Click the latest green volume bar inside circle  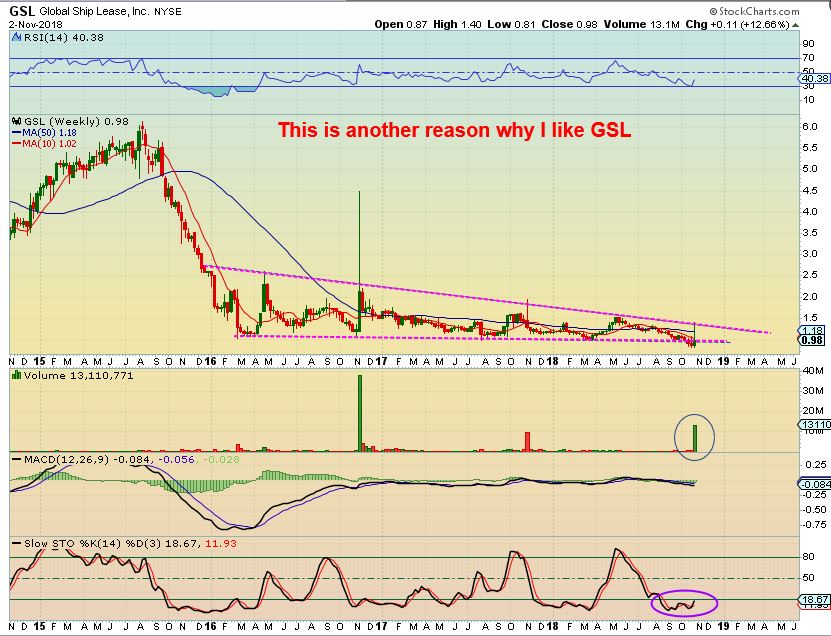(x=695, y=438)
